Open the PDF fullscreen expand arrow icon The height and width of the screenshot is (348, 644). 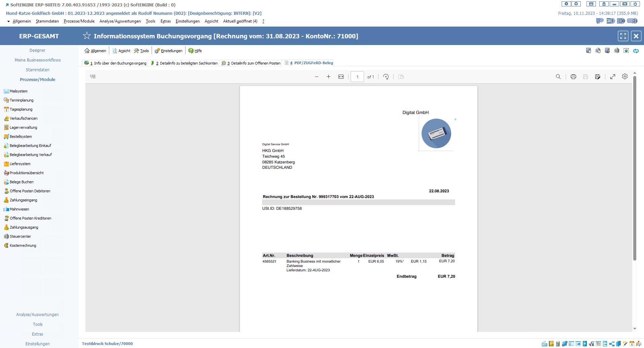click(612, 77)
